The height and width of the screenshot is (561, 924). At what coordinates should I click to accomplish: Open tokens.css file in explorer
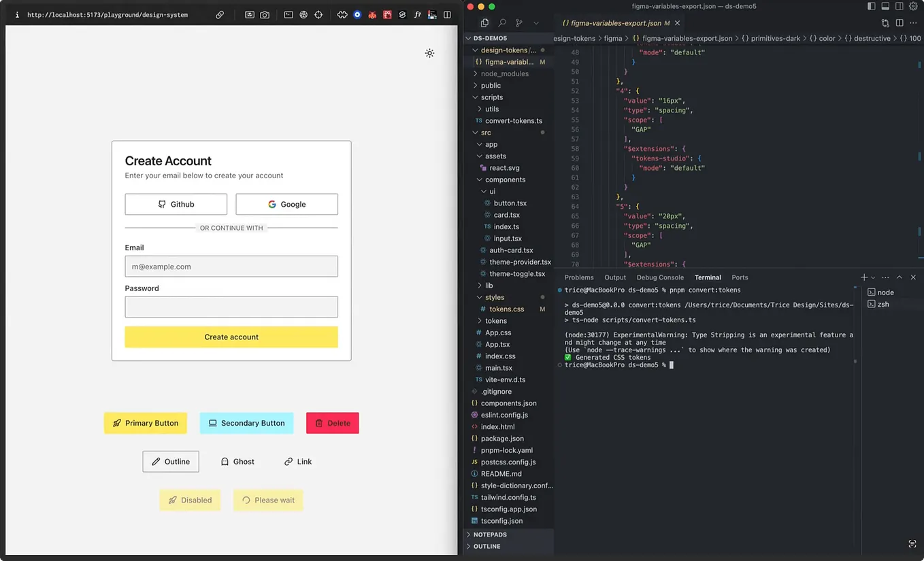[x=508, y=309]
